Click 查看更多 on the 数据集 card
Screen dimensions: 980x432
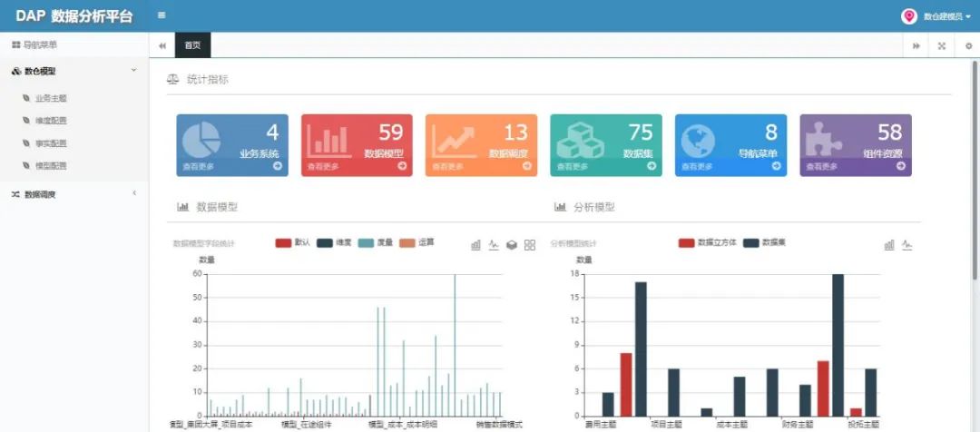pos(572,167)
